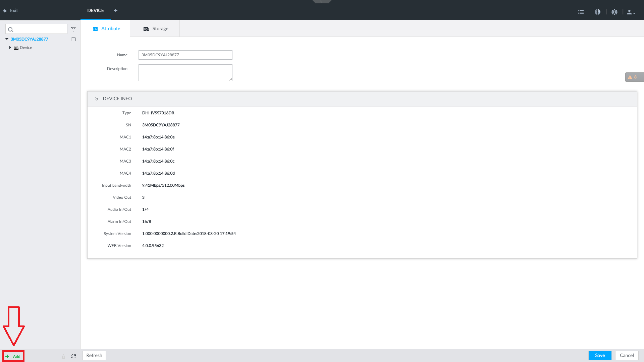Click the list view icon next to 3M05DC9YAJ28877
Viewport: 644px width, 362px height.
[73, 40]
